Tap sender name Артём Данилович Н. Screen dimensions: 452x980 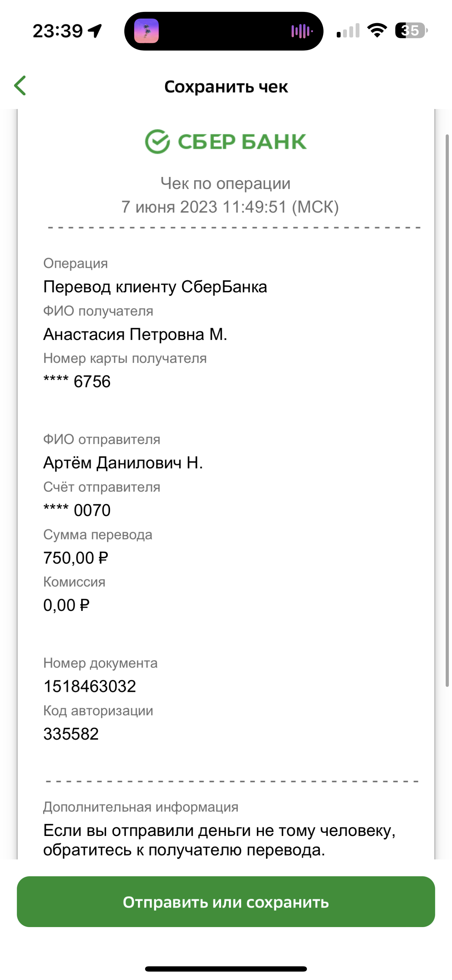[x=123, y=463]
